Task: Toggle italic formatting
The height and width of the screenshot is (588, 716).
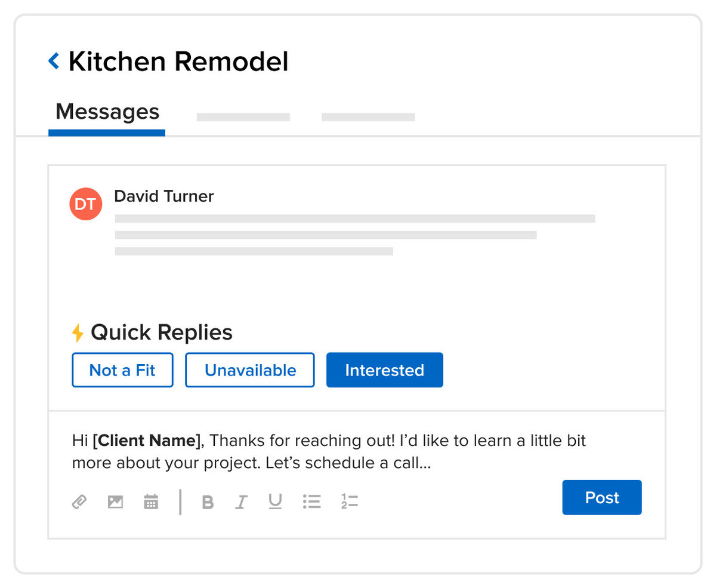Action: click(x=241, y=502)
